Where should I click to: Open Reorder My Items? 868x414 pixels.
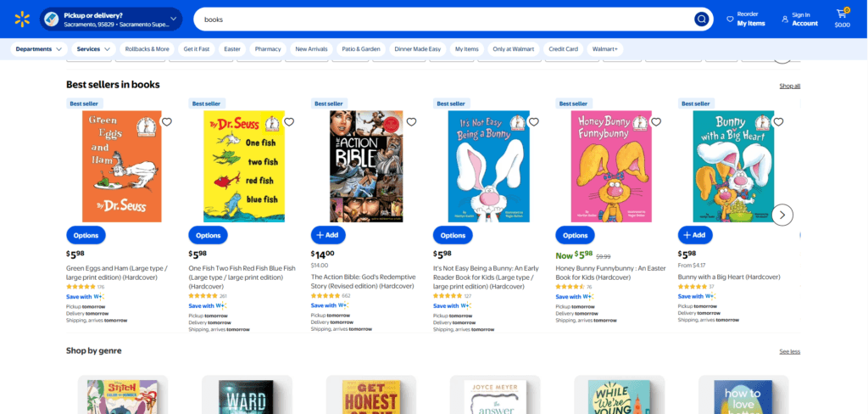click(x=746, y=20)
